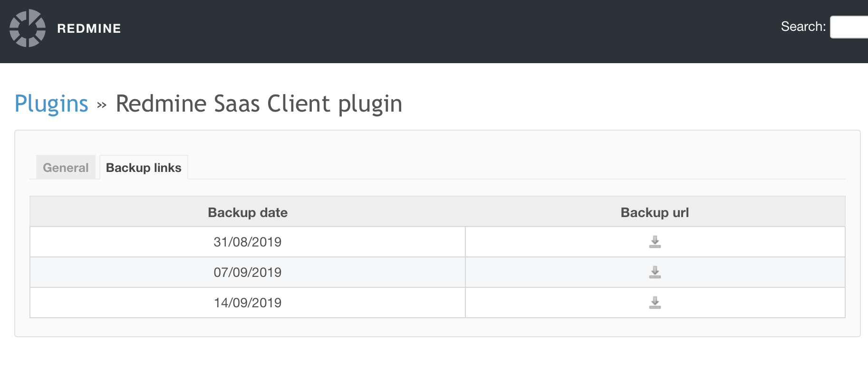This screenshot has height=379, width=868.
Task: Click the dark top header bar
Action: [x=428, y=31]
